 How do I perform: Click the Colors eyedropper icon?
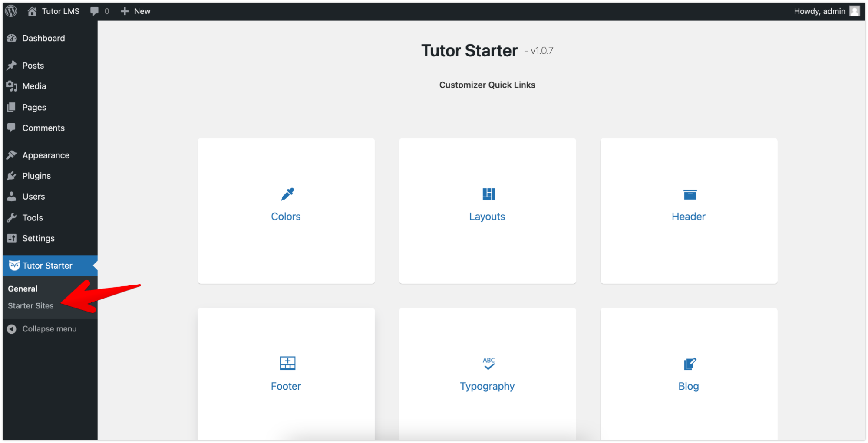[x=287, y=194]
